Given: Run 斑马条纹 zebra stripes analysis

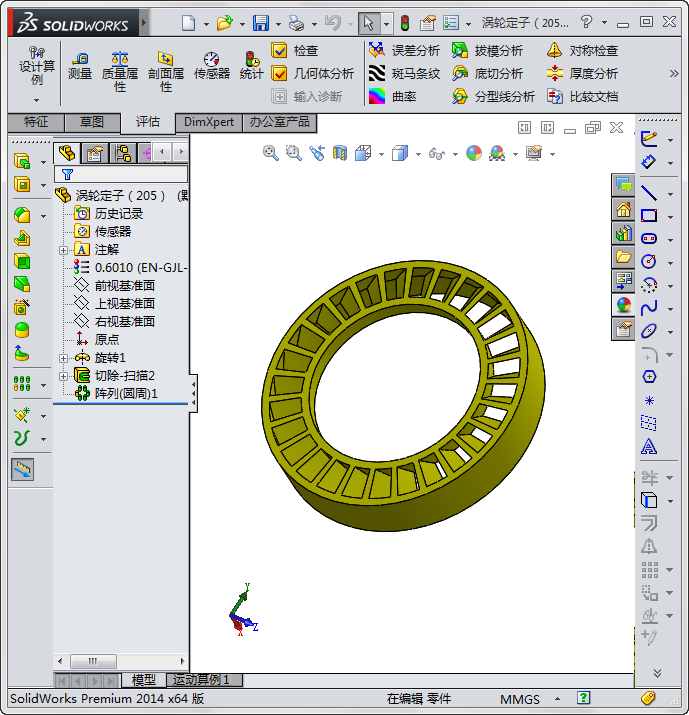Looking at the screenshot, I should (377, 73).
